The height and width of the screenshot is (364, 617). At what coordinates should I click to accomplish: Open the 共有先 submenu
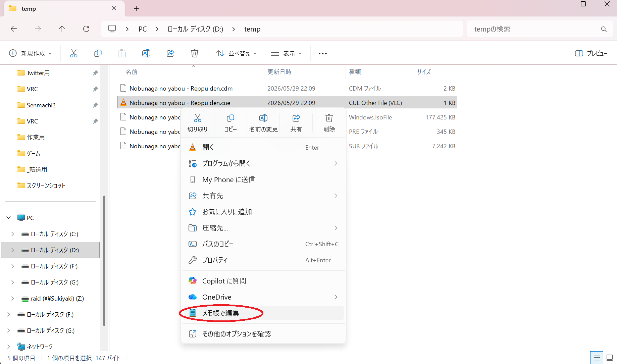click(x=263, y=196)
